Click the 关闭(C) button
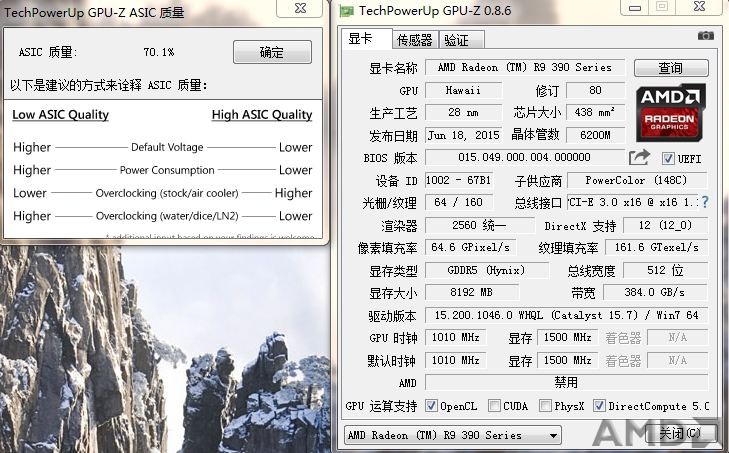 click(681, 433)
